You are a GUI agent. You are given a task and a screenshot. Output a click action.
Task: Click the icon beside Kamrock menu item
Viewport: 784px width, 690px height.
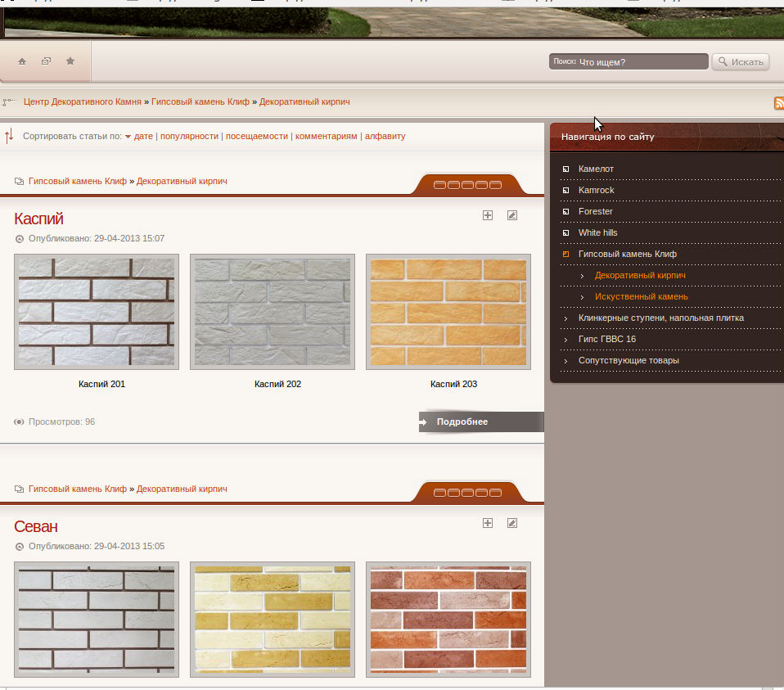pos(566,191)
